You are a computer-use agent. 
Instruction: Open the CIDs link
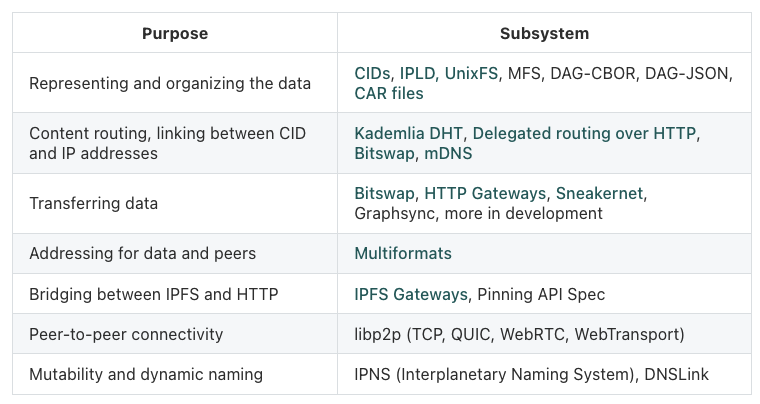372,74
